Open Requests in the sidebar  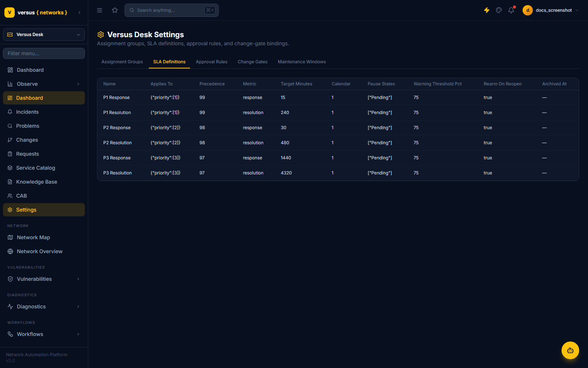click(44, 154)
